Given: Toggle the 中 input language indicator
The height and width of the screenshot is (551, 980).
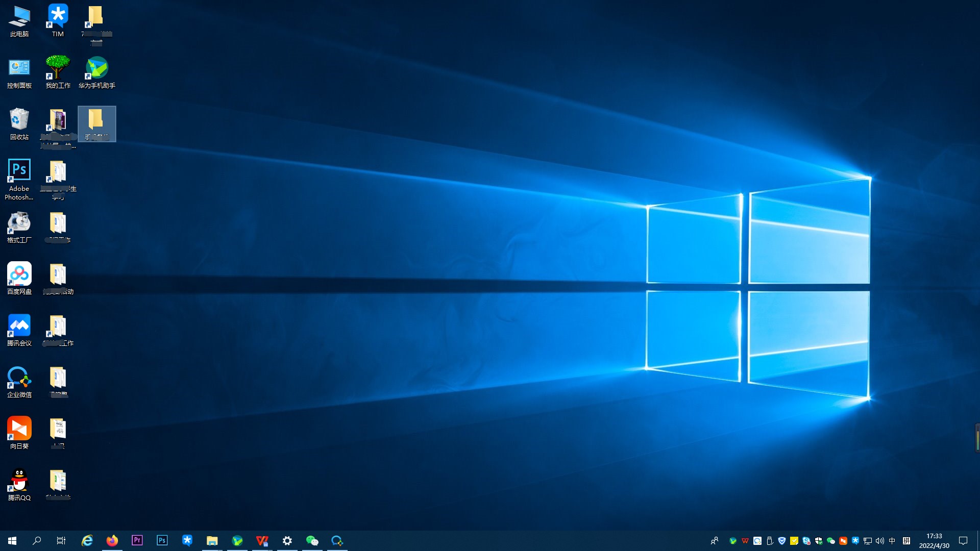Looking at the screenshot, I should pyautogui.click(x=892, y=541).
